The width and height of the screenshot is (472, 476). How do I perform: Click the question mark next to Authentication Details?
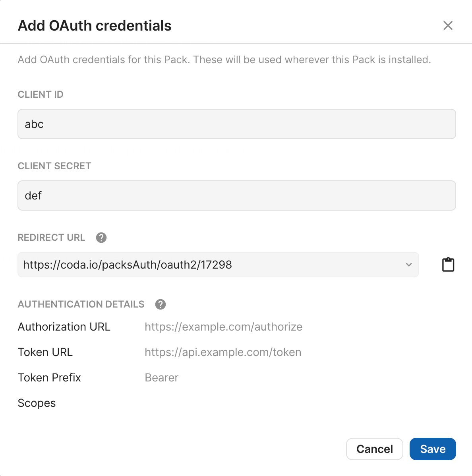pos(161,304)
